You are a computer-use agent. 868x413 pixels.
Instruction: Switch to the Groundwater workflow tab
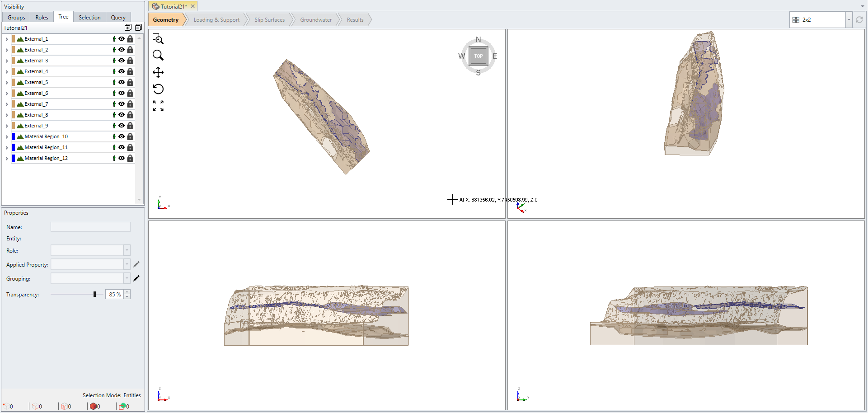click(316, 19)
